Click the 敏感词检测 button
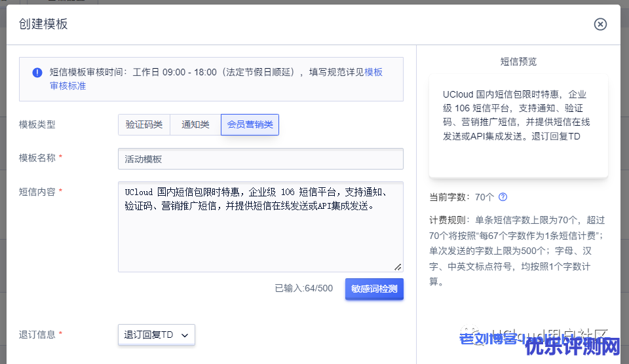Screen dimensions: 629x364 click(x=374, y=289)
